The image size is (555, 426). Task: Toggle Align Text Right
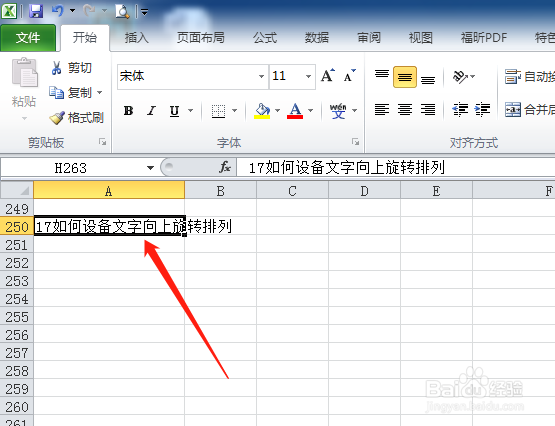click(428, 110)
